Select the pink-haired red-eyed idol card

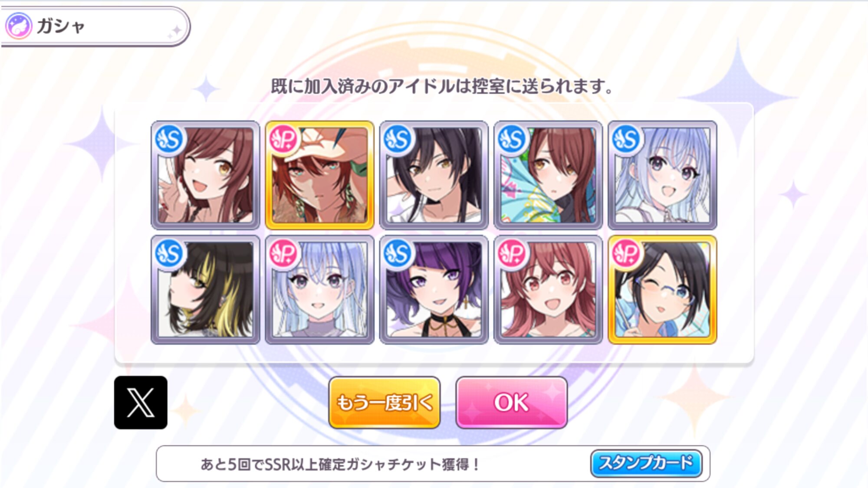tap(548, 290)
